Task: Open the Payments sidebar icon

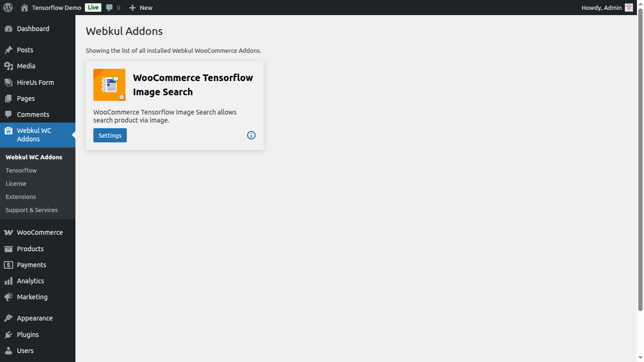Action: (8, 264)
